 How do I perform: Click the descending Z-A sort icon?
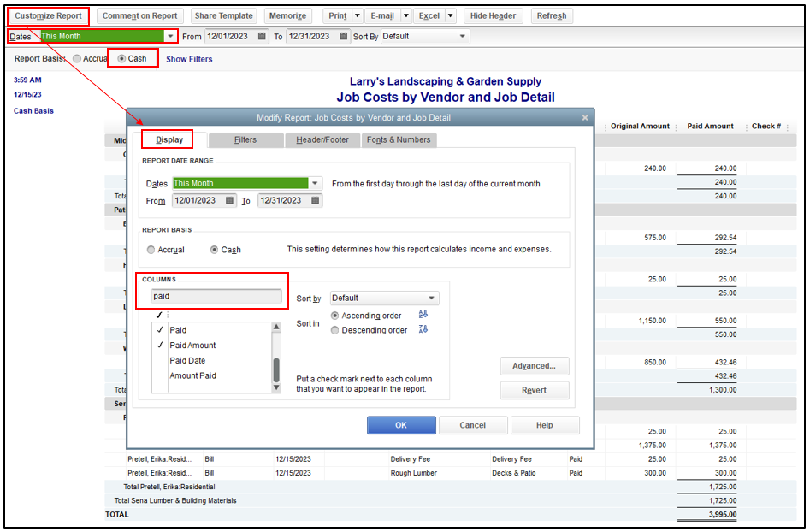click(x=423, y=329)
